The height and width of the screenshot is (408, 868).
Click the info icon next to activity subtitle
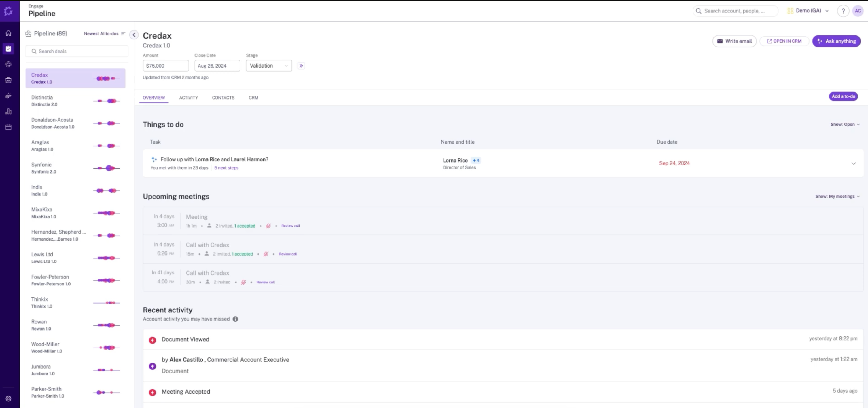235,319
